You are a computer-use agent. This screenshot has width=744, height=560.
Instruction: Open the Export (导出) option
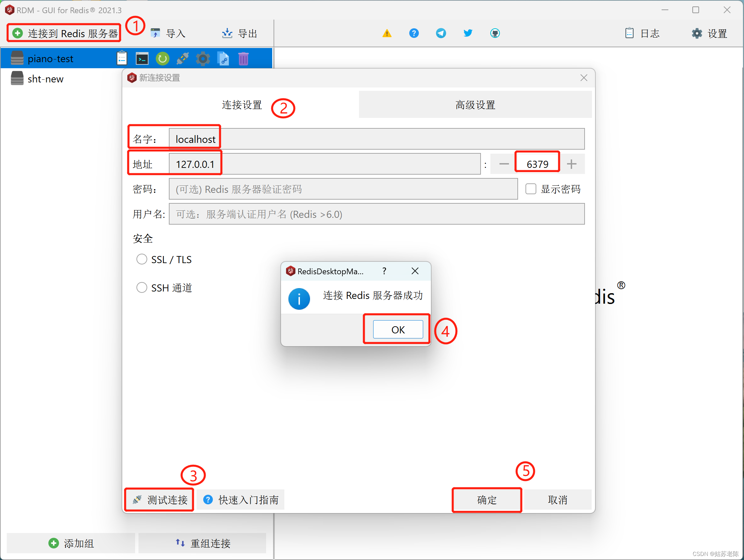click(x=239, y=33)
